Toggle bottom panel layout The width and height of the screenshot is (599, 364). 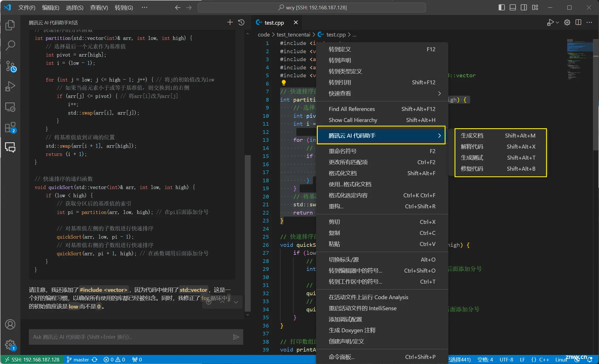pyautogui.click(x=513, y=8)
